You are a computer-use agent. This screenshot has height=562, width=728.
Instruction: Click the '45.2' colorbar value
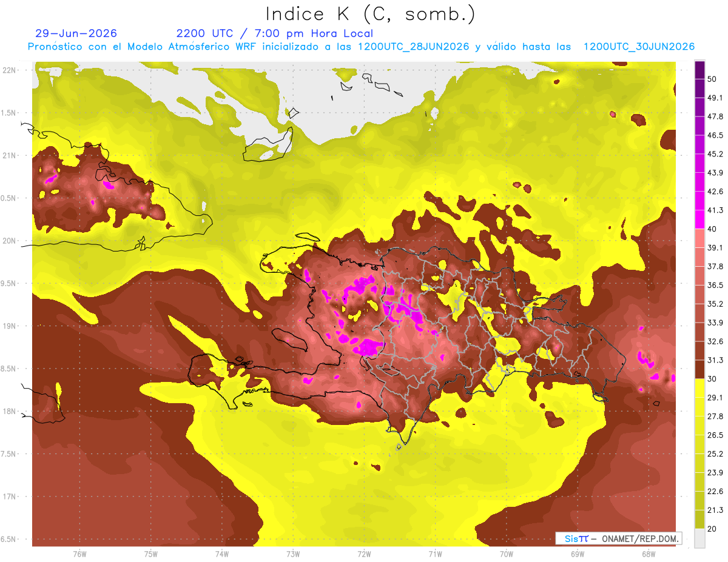point(715,154)
